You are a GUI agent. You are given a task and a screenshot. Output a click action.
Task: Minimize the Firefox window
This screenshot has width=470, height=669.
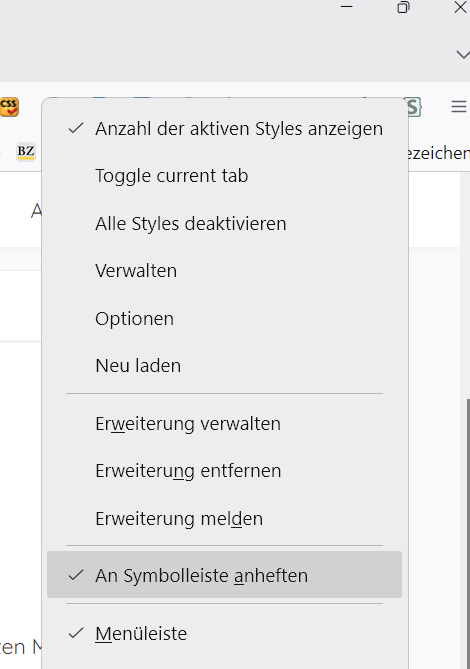[x=346, y=7]
